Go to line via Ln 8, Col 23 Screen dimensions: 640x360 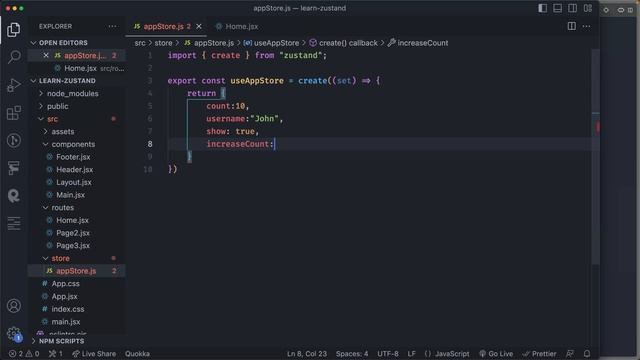[307, 354]
